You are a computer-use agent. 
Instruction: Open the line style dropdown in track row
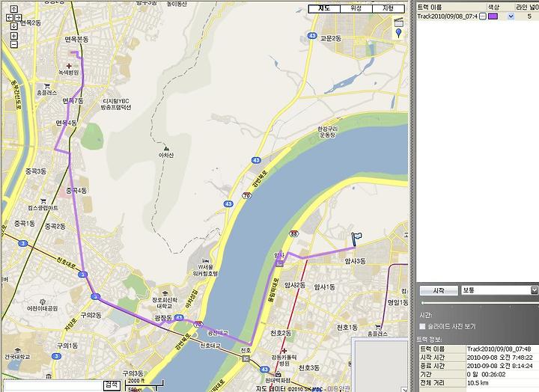click(511, 16)
